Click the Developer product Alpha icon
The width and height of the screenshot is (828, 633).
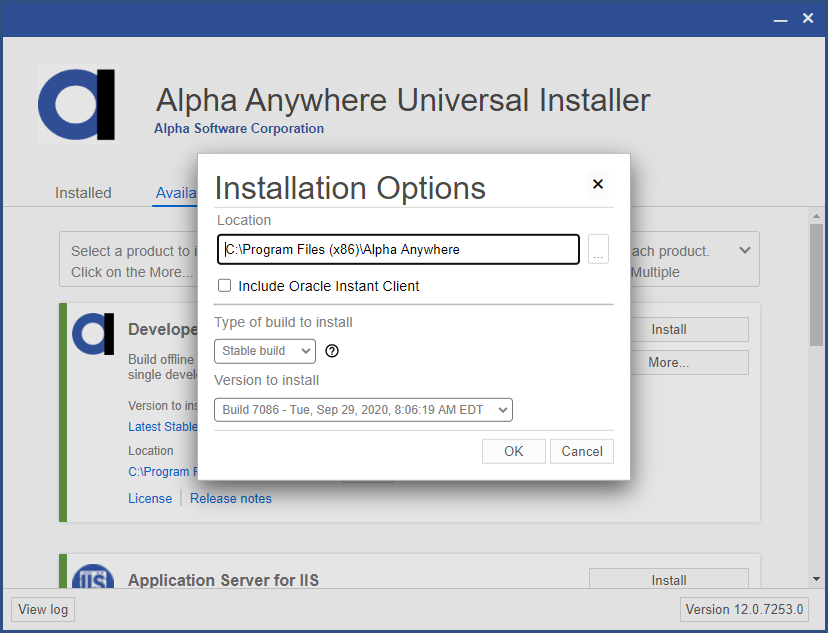pyautogui.click(x=93, y=334)
